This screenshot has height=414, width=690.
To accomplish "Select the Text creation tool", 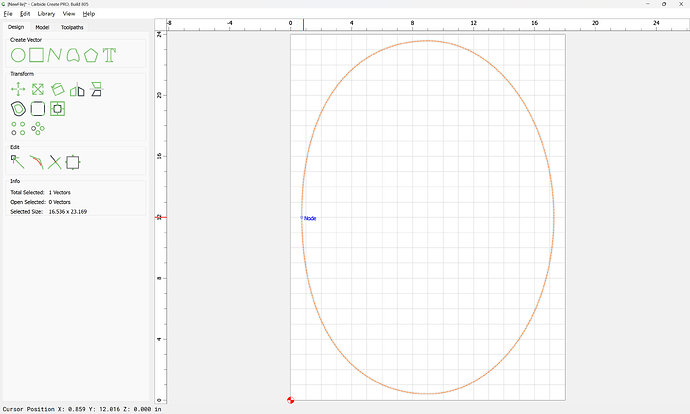I will coord(109,55).
